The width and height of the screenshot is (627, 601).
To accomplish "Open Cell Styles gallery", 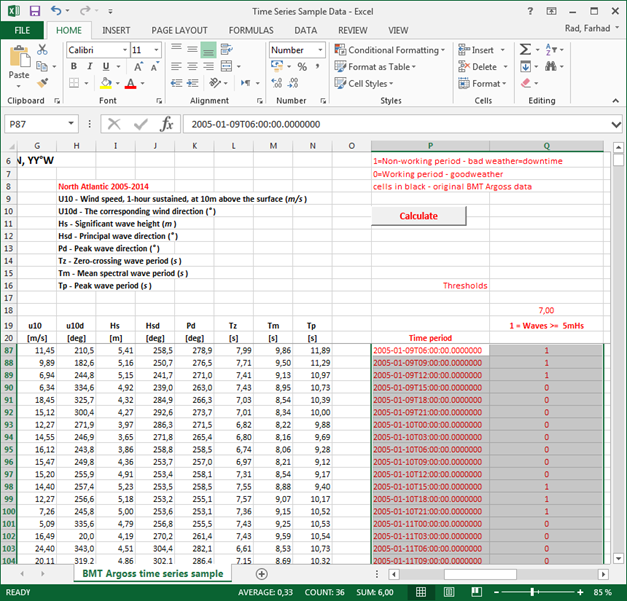I will click(364, 84).
